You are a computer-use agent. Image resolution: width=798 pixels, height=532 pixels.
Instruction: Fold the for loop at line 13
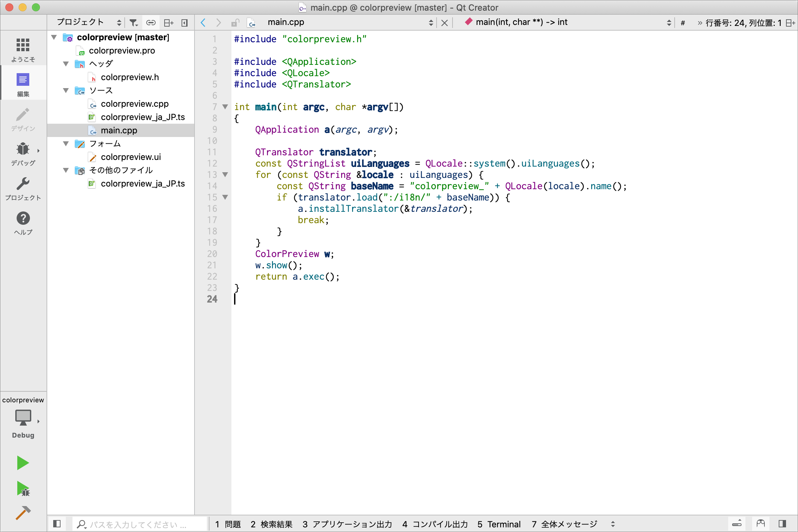[225, 175]
